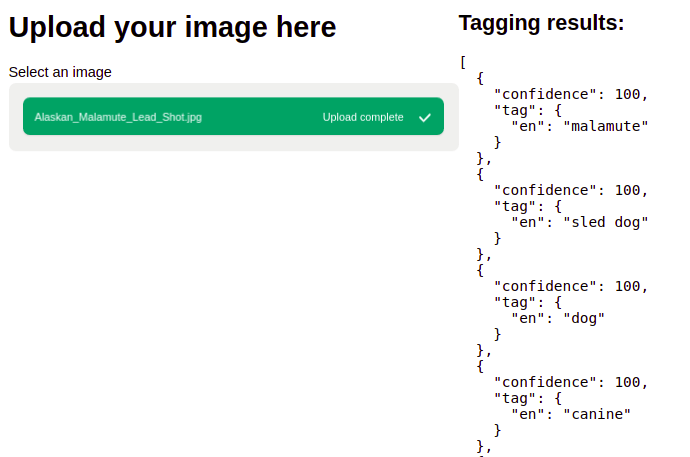
Task: Click the white checkmark icon in upload bar
Action: tap(425, 117)
